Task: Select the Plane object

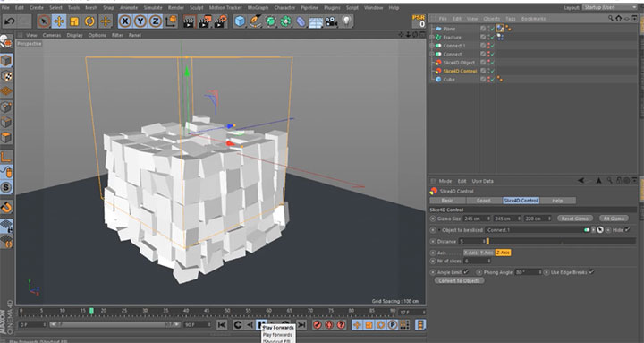Action: click(x=449, y=29)
